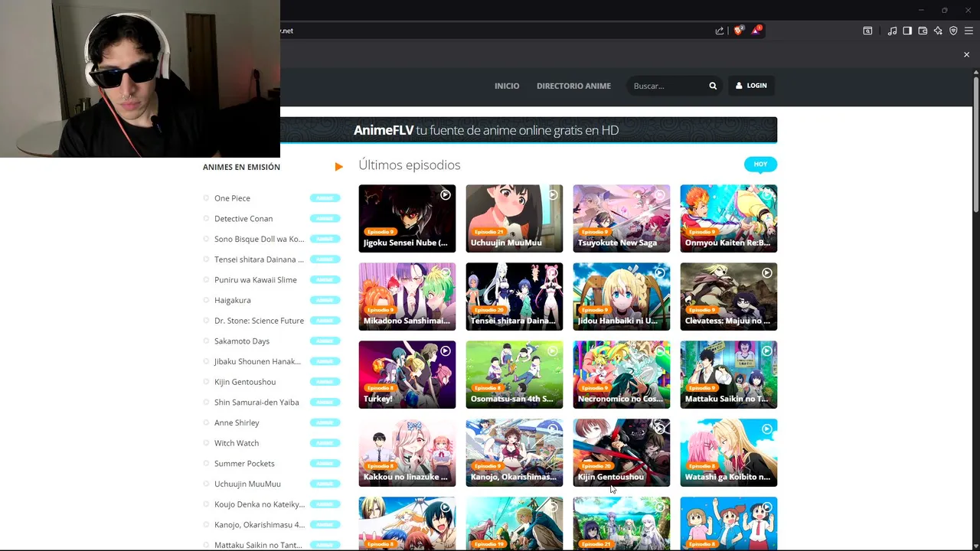Click the user icon in LOGIN button

[x=739, y=86]
